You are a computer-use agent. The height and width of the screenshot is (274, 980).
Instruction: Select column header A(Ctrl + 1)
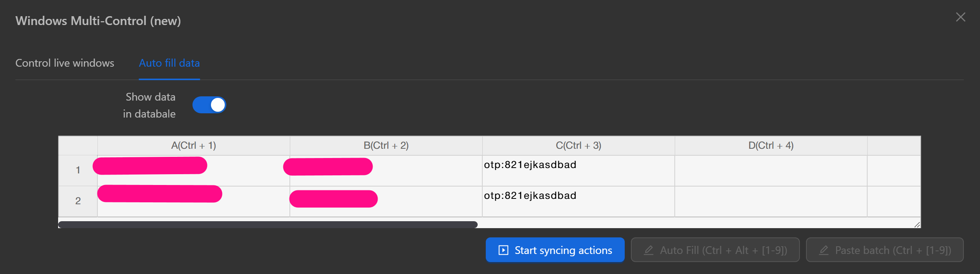click(x=194, y=146)
